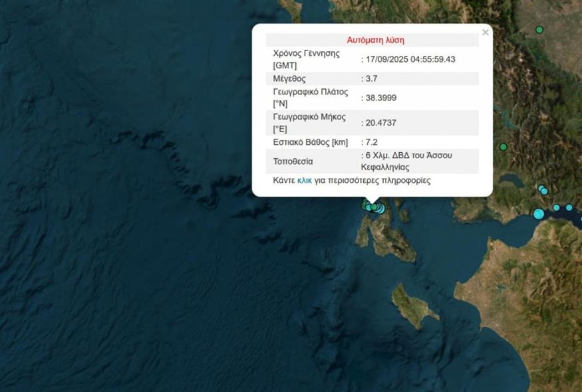Click the focal depth value 7.2
The height and width of the screenshot is (392, 582).
[370, 142]
